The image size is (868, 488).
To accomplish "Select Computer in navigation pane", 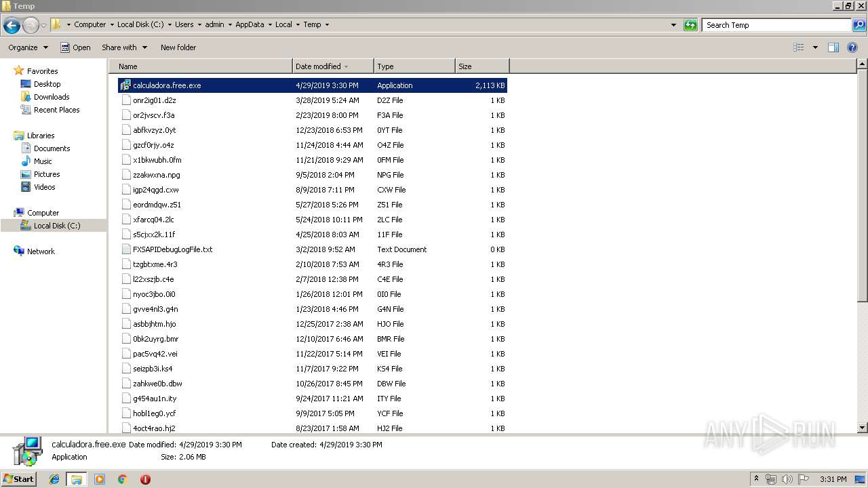I will (43, 213).
